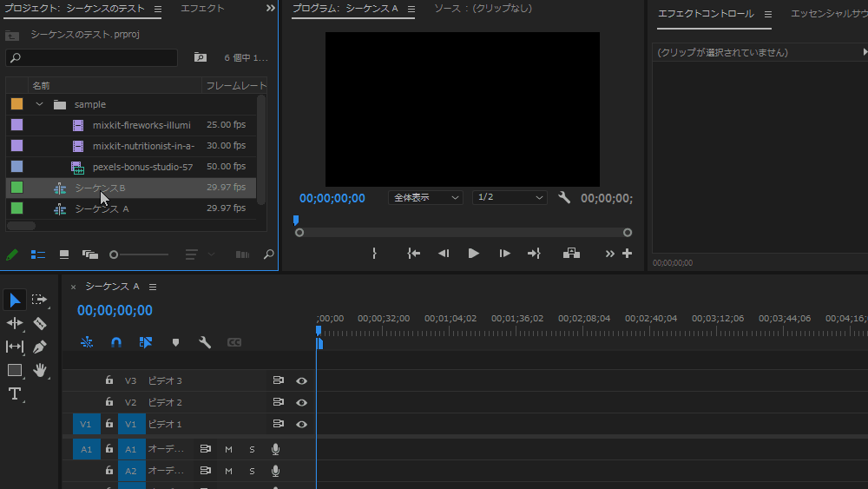The height and width of the screenshot is (489, 868).
Task: Collapse the sample folder
Action: tap(39, 104)
